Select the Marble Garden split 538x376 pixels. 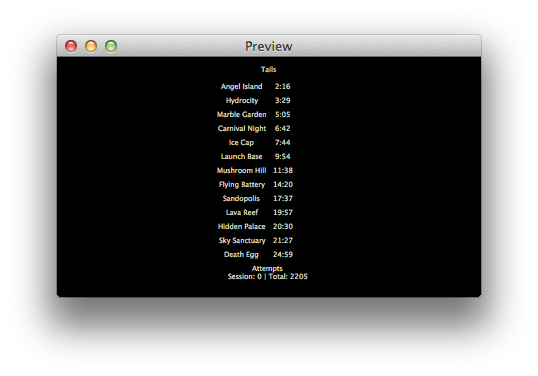click(254, 115)
